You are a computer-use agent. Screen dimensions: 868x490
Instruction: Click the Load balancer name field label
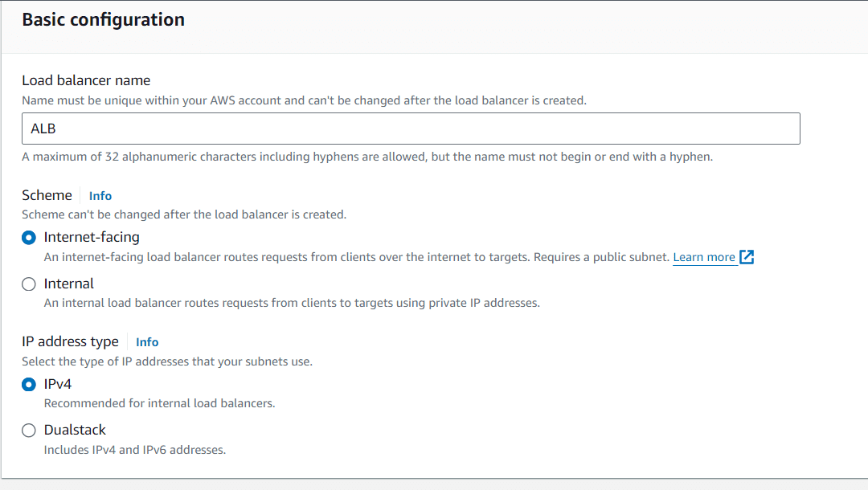[x=86, y=80]
